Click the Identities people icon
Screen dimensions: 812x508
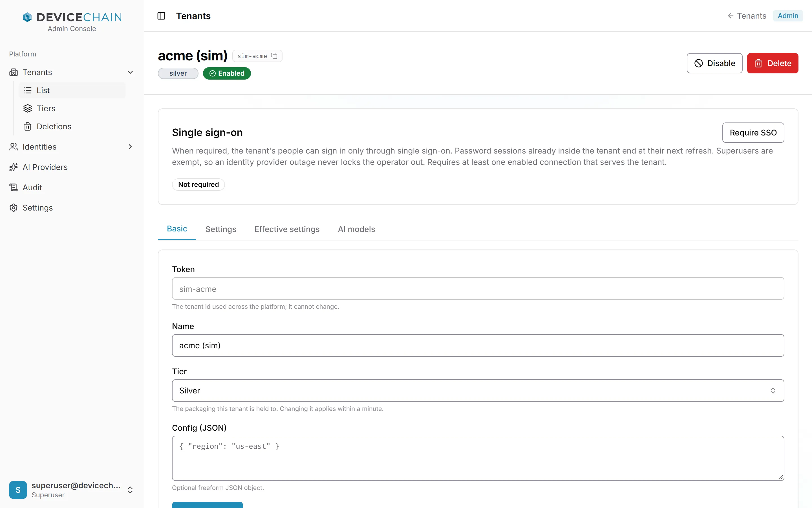pos(14,147)
